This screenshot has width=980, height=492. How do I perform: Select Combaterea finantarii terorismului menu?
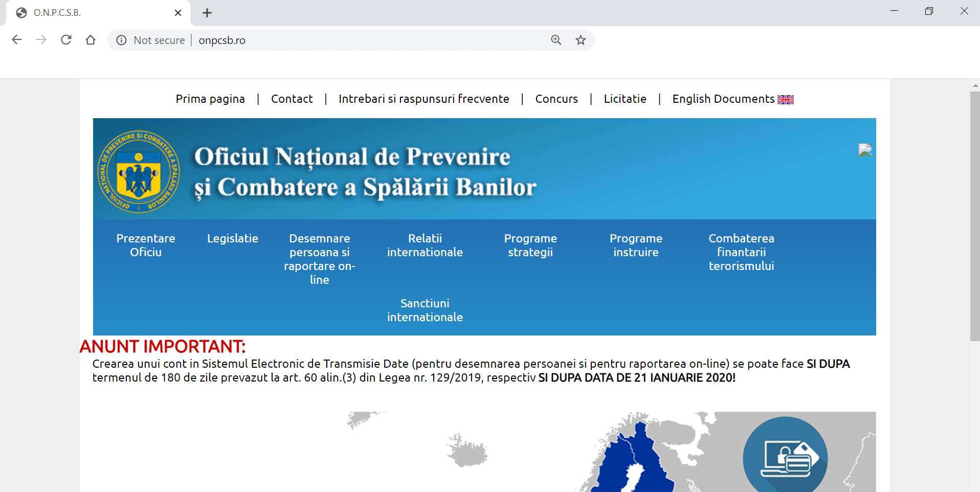coord(741,252)
